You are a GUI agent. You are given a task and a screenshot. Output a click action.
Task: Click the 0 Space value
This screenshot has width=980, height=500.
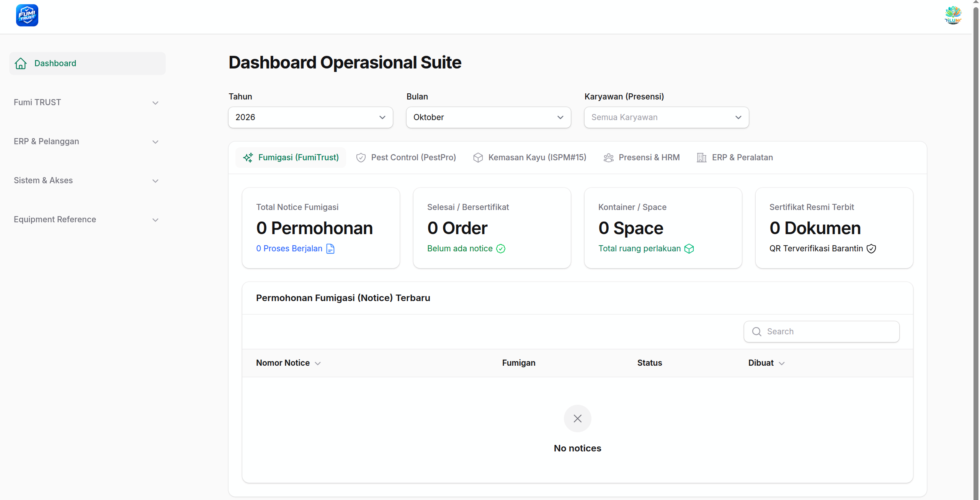630,228
